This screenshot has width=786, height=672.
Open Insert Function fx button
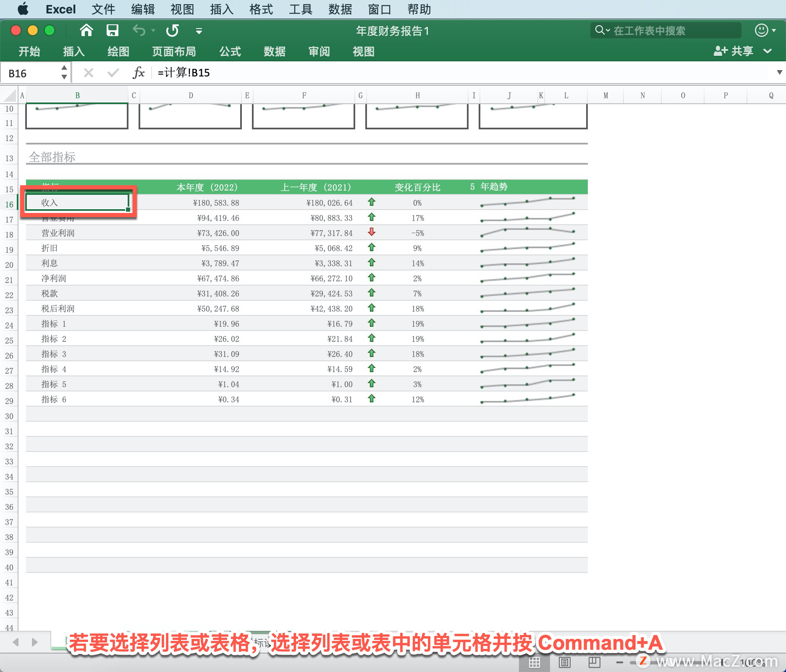click(x=139, y=73)
